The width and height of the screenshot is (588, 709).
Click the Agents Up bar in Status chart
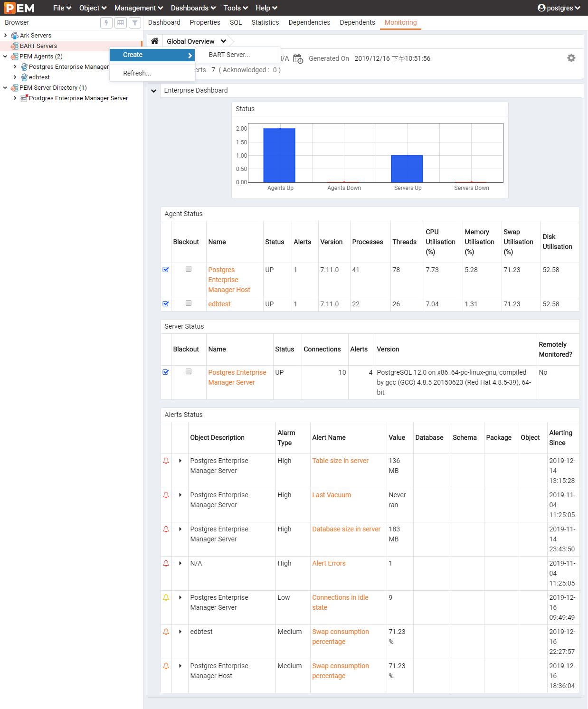[x=279, y=155]
